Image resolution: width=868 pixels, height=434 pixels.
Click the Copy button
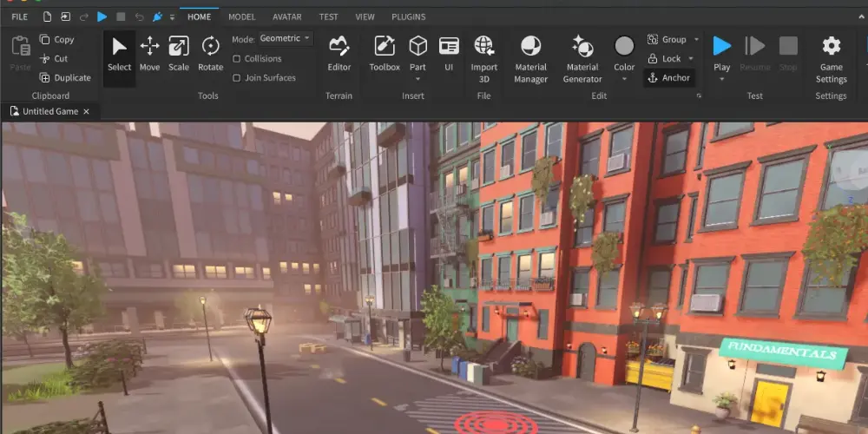[x=56, y=39]
